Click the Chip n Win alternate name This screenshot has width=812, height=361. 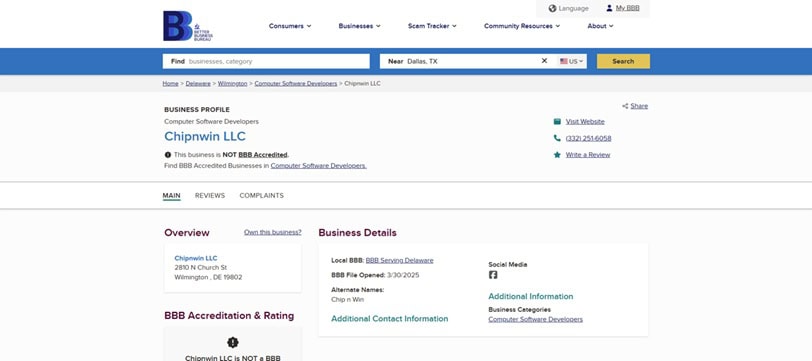[x=347, y=300]
